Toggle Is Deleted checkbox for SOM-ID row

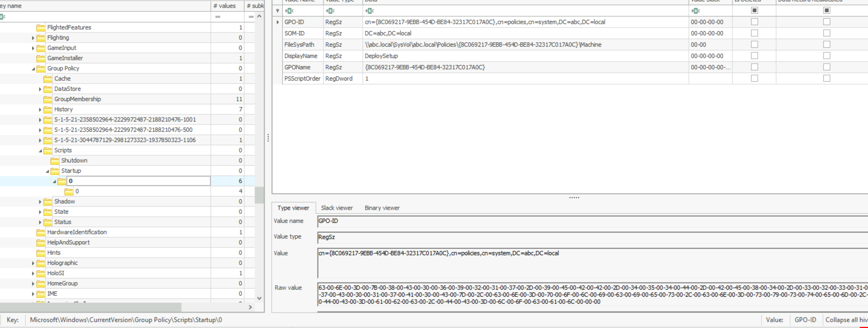coord(754,33)
